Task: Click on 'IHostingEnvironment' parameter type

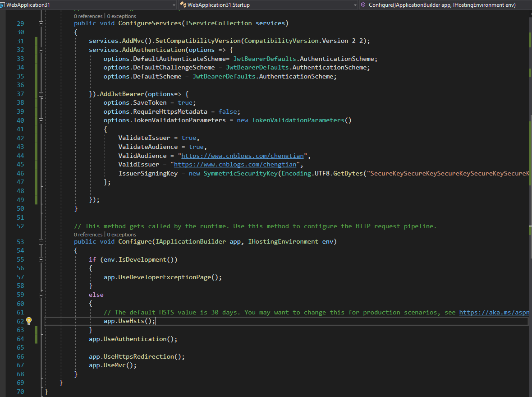Action: pyautogui.click(x=283, y=242)
